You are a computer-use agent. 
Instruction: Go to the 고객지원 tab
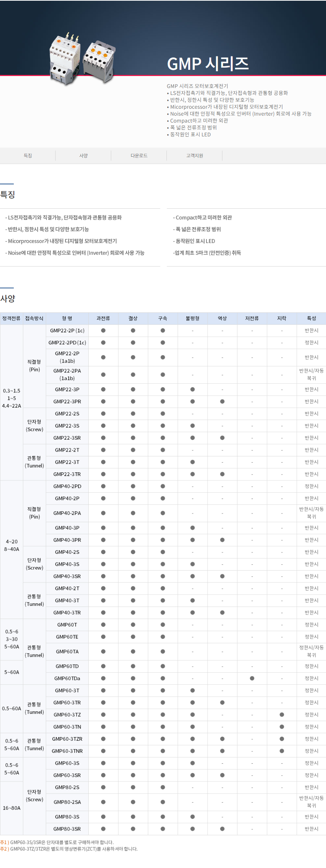pyautogui.click(x=194, y=156)
